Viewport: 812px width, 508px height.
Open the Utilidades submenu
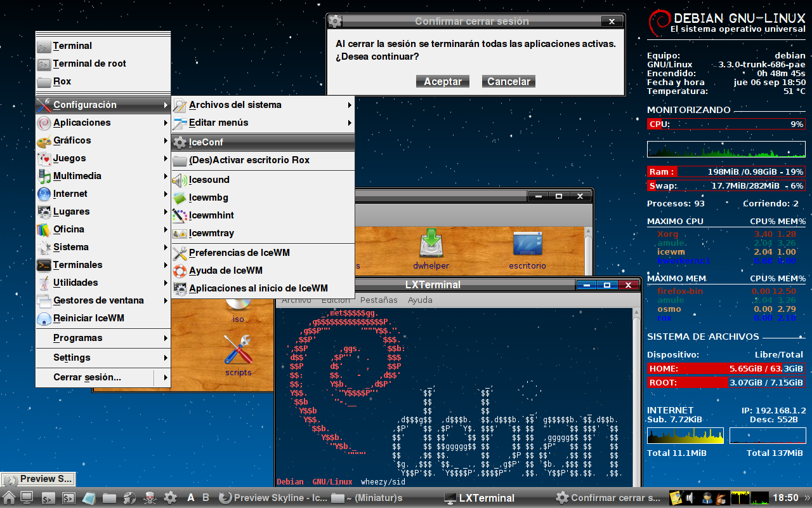coord(103,283)
